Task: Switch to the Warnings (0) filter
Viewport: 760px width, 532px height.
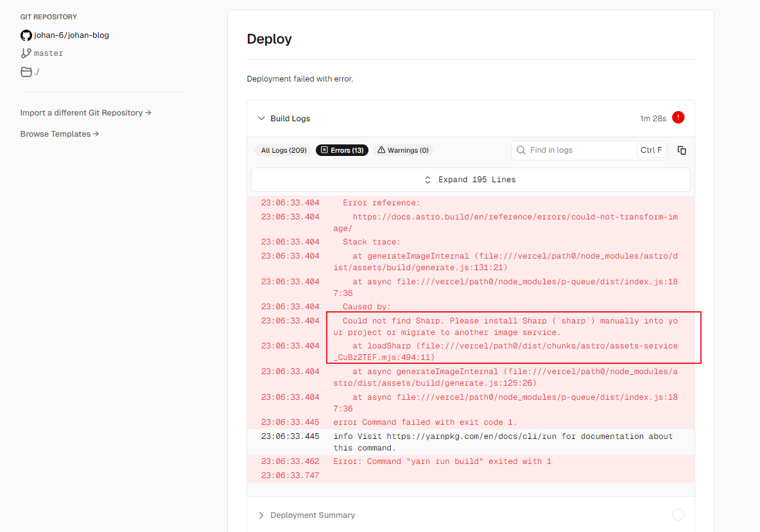Action: coord(402,150)
